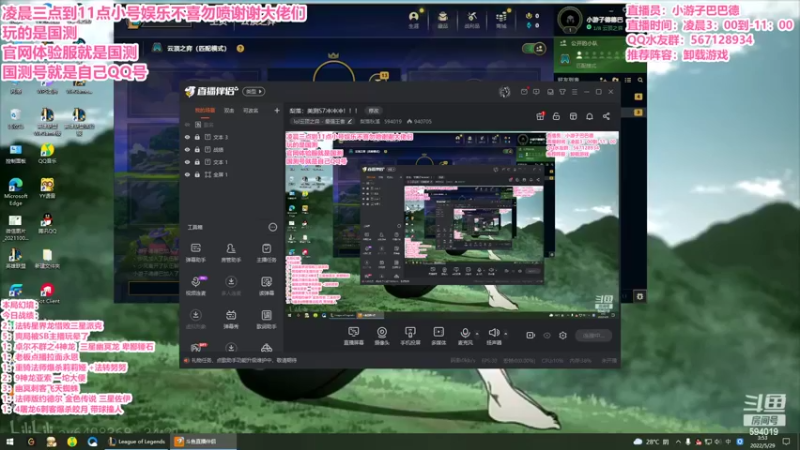Viewport: 800px width, 450px height.
Task: Open the gift box icon with red badge
Action: [540, 116]
